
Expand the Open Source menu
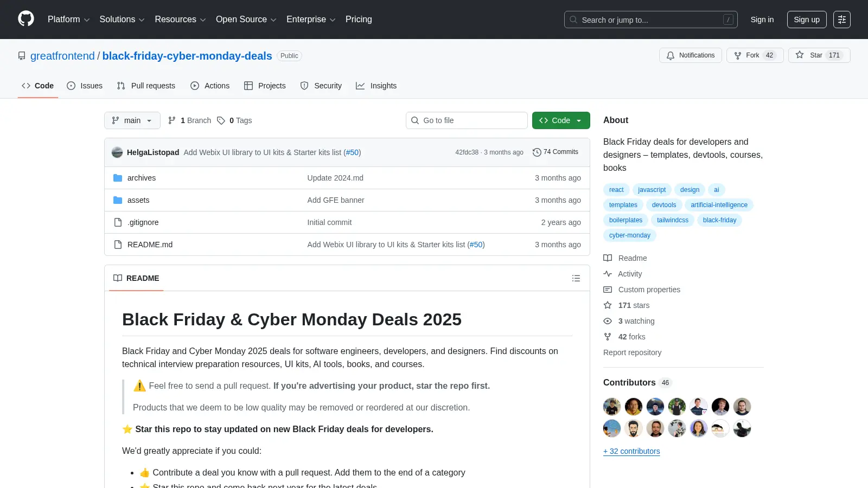pos(246,20)
